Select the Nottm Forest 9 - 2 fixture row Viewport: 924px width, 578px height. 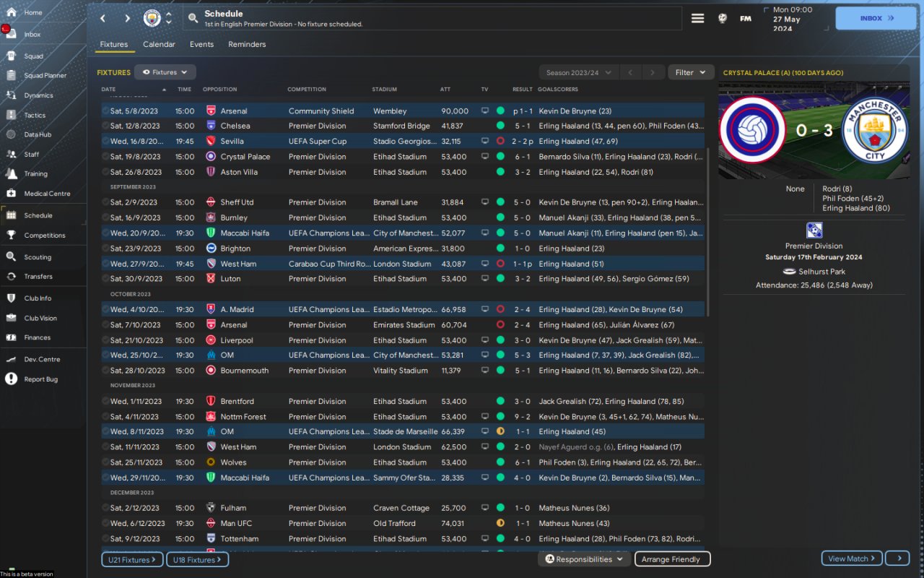tap(403, 416)
